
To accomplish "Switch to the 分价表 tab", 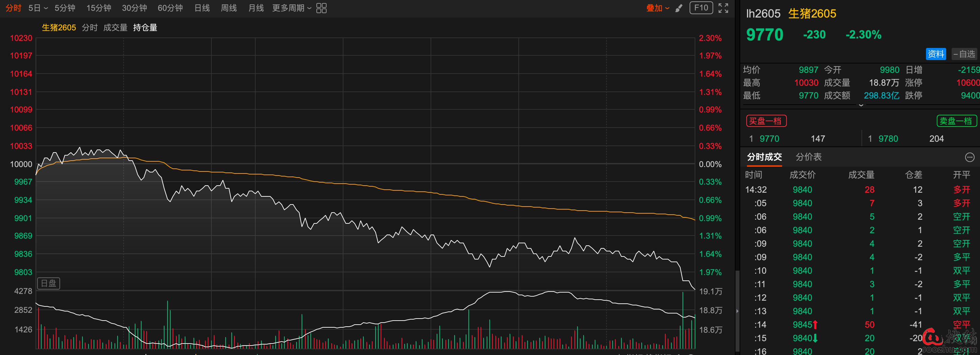I will [808, 157].
